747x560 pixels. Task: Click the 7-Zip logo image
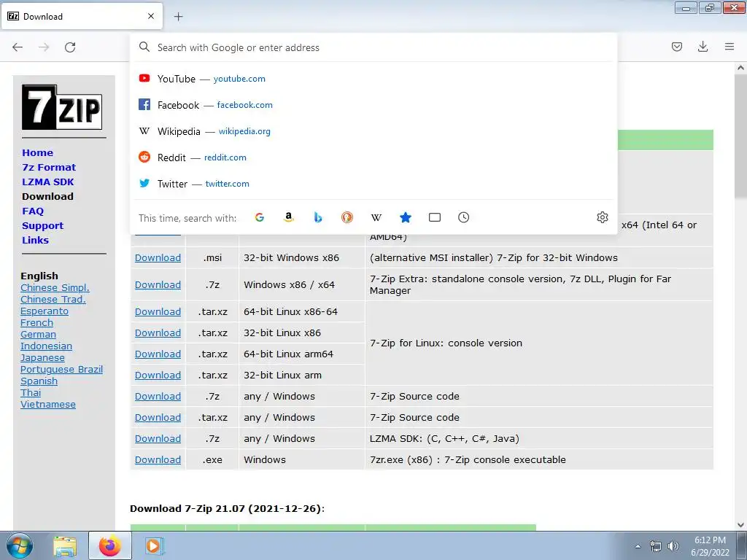pyautogui.click(x=62, y=107)
